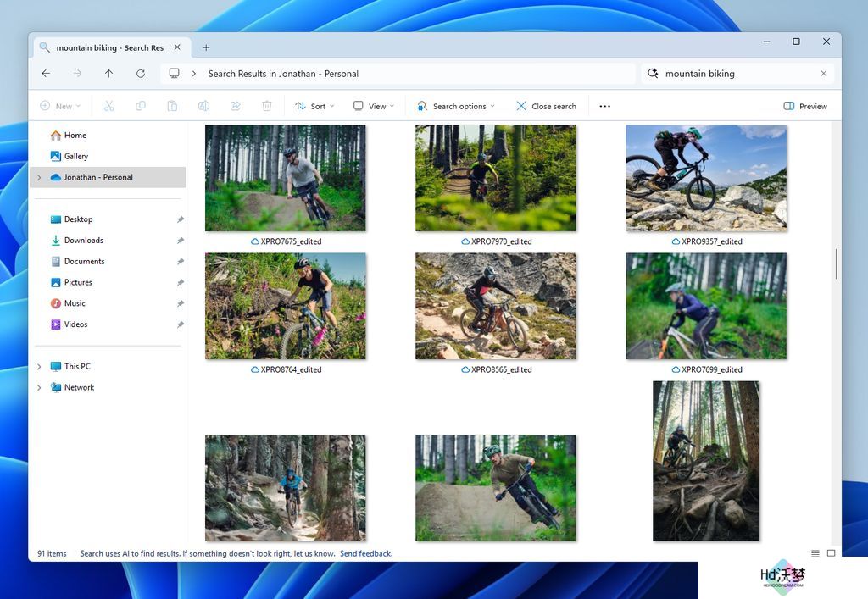Click Search Results in Jonathan - Personal breadcrumb
The height and width of the screenshot is (599, 868).
[x=283, y=74]
